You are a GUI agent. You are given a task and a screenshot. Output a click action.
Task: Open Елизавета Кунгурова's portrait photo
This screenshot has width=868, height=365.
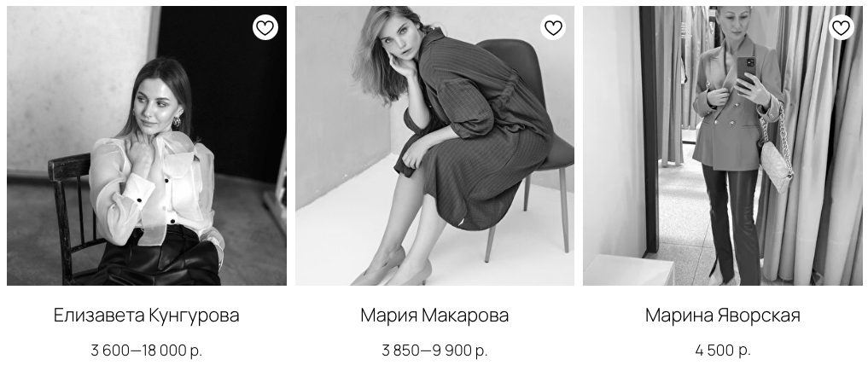(147, 146)
